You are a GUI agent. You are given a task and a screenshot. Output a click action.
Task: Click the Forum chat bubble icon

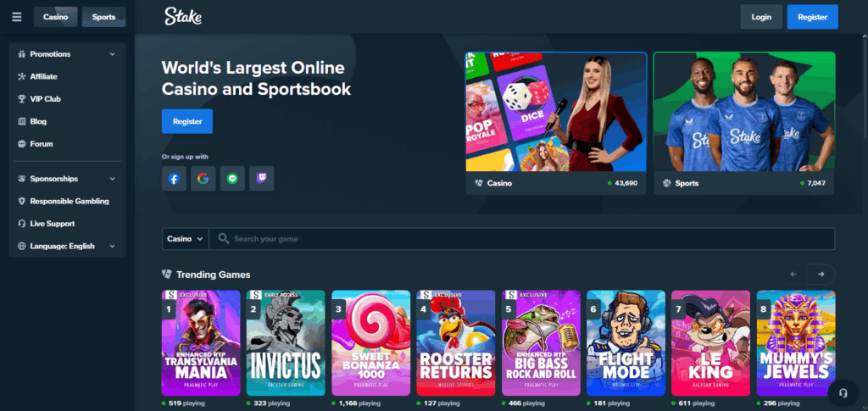tap(22, 144)
